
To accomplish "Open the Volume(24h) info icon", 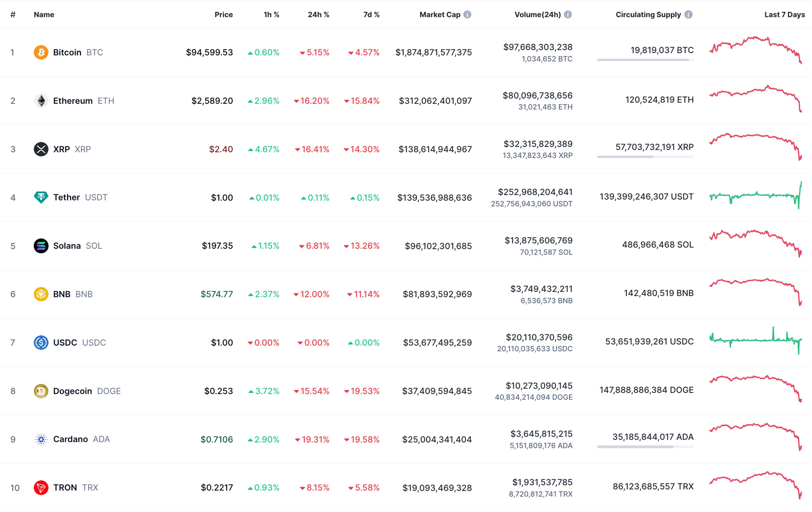I will coord(568,15).
